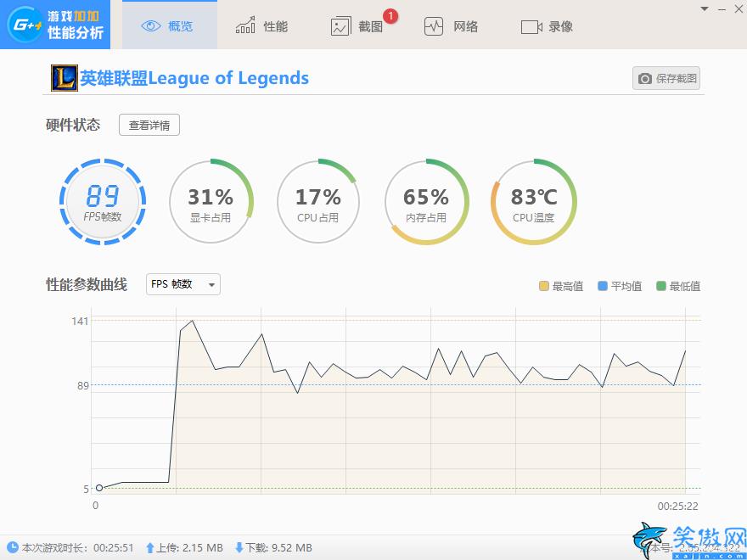Screen dimensions: 747x560
Task: Click the 00:25:22 time axis label
Action: (x=678, y=507)
